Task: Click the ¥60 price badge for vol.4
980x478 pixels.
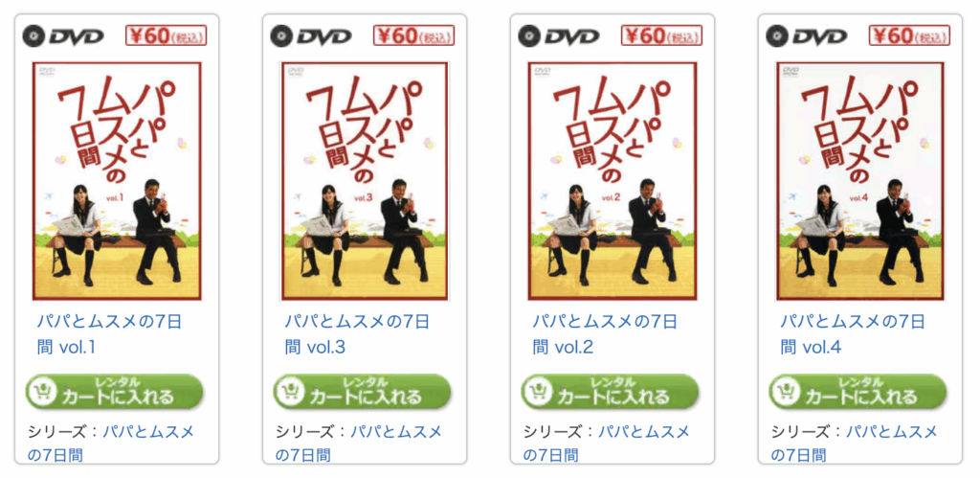Action: click(909, 35)
